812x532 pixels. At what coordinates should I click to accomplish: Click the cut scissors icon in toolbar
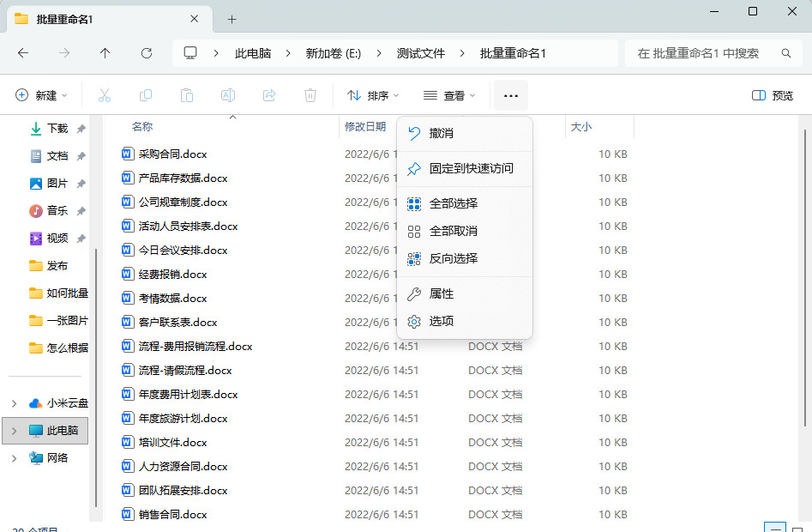105,95
